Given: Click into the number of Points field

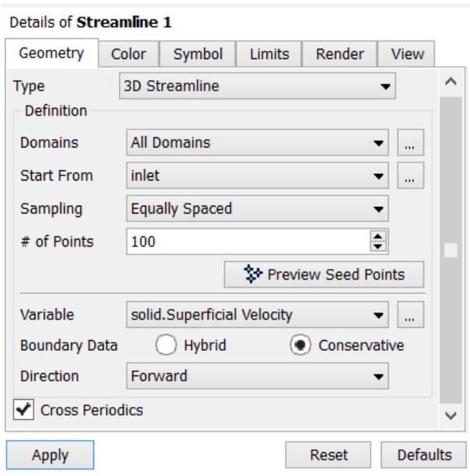Looking at the screenshot, I should pyautogui.click(x=248, y=242).
